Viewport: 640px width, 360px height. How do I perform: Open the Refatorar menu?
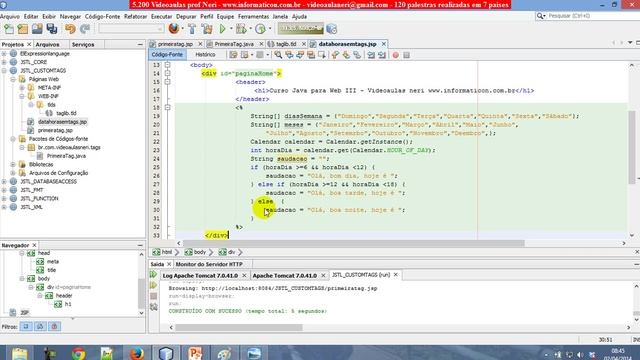[x=135, y=16]
